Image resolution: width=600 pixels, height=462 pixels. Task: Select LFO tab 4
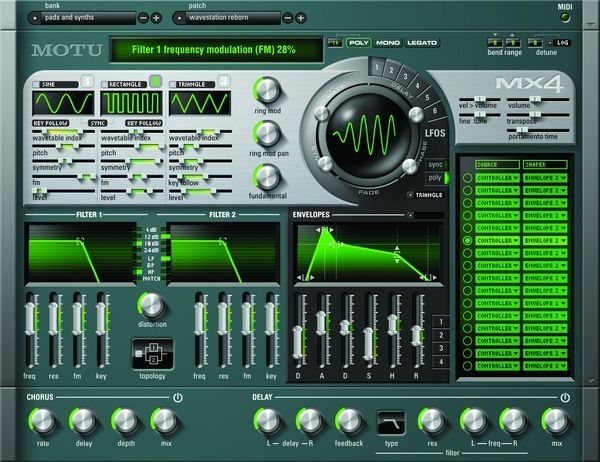(x=417, y=85)
